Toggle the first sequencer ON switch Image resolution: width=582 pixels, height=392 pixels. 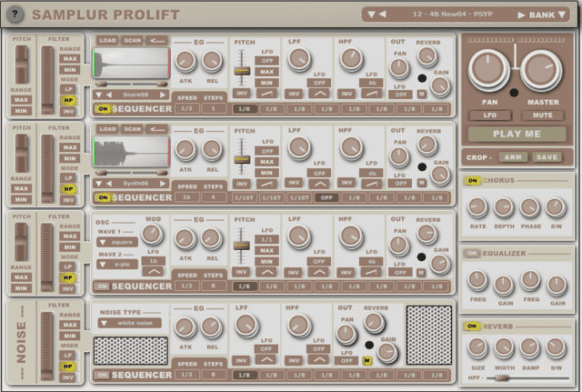[103, 109]
